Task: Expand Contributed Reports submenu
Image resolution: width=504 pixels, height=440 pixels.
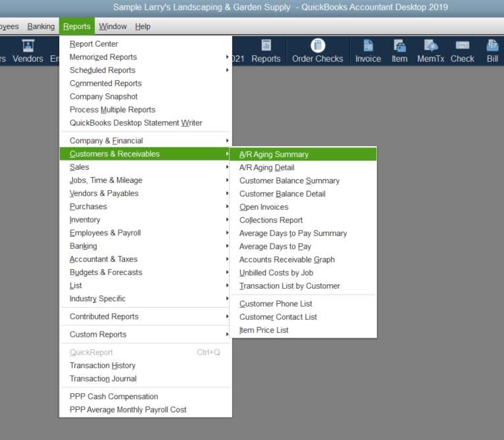Action: click(145, 316)
